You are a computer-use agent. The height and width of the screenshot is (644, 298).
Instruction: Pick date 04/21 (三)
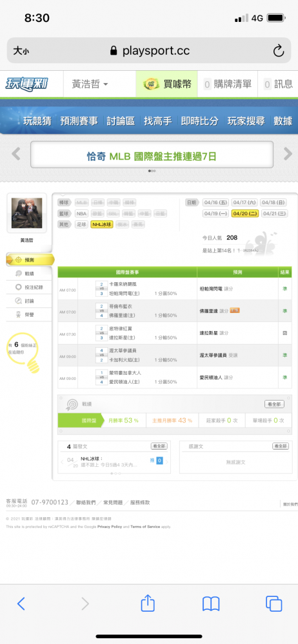pos(275,214)
